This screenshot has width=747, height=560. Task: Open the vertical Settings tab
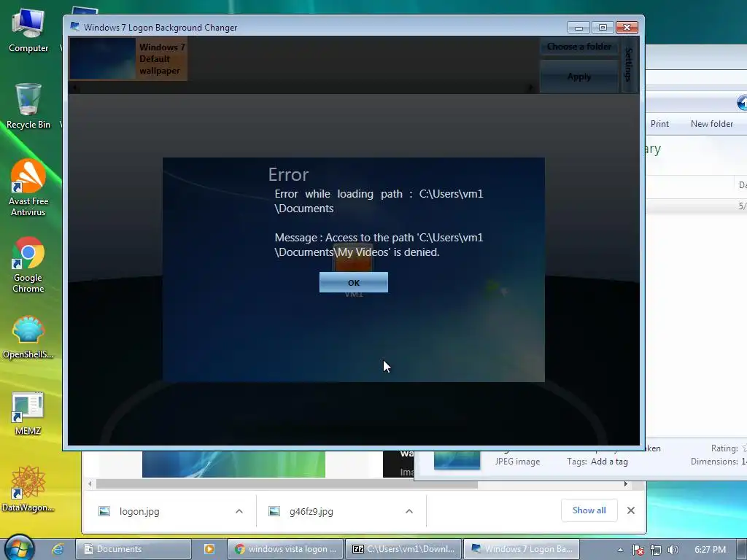(x=629, y=65)
